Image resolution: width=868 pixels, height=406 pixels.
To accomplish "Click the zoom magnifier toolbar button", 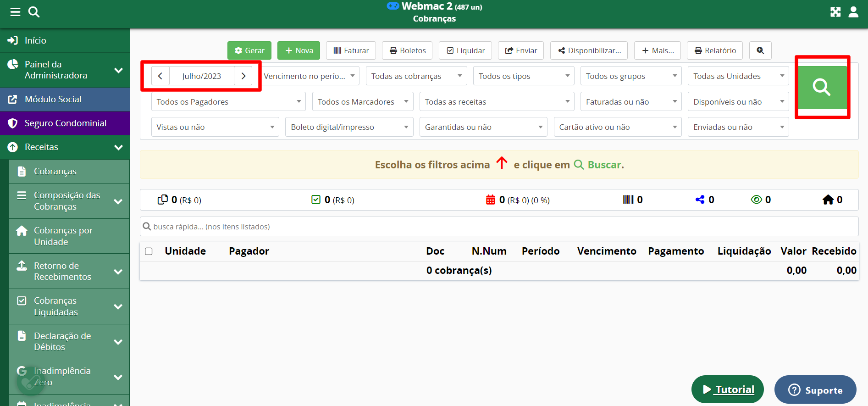I will [x=760, y=50].
